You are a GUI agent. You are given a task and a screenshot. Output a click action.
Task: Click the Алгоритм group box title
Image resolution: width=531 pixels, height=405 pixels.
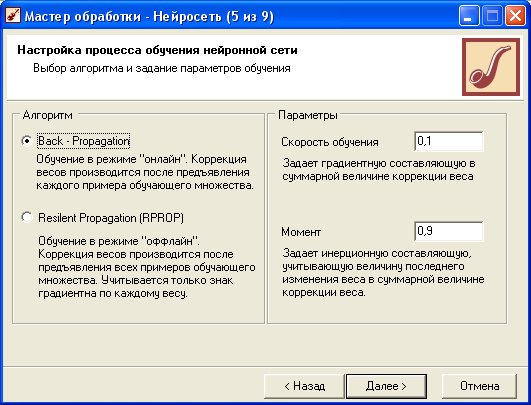(47, 115)
